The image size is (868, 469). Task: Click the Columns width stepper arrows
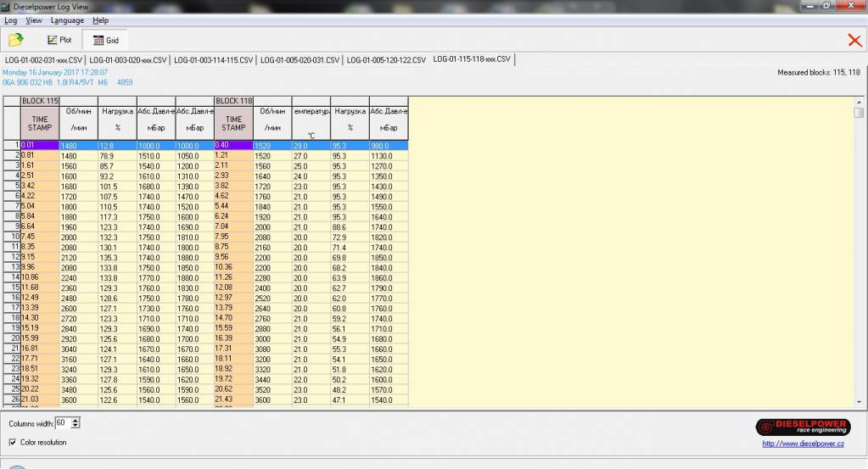[x=76, y=422]
